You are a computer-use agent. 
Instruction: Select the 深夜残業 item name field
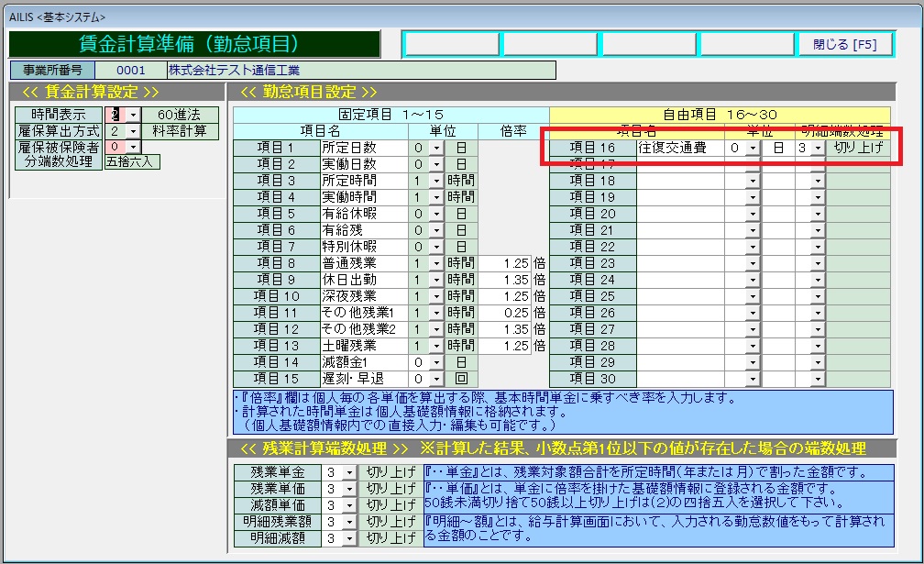(363, 296)
